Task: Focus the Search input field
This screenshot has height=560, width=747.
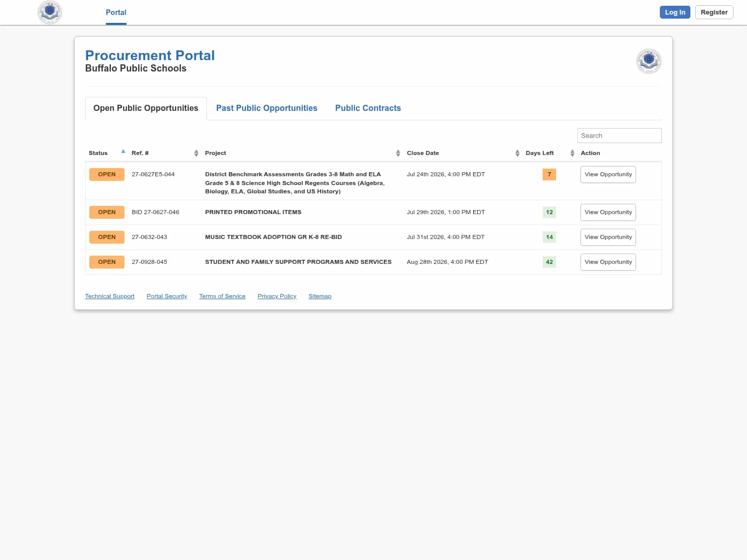Action: click(x=619, y=135)
